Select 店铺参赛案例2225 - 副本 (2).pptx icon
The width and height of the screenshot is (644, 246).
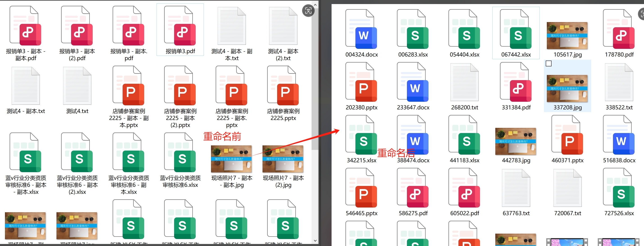pyautogui.click(x=180, y=86)
